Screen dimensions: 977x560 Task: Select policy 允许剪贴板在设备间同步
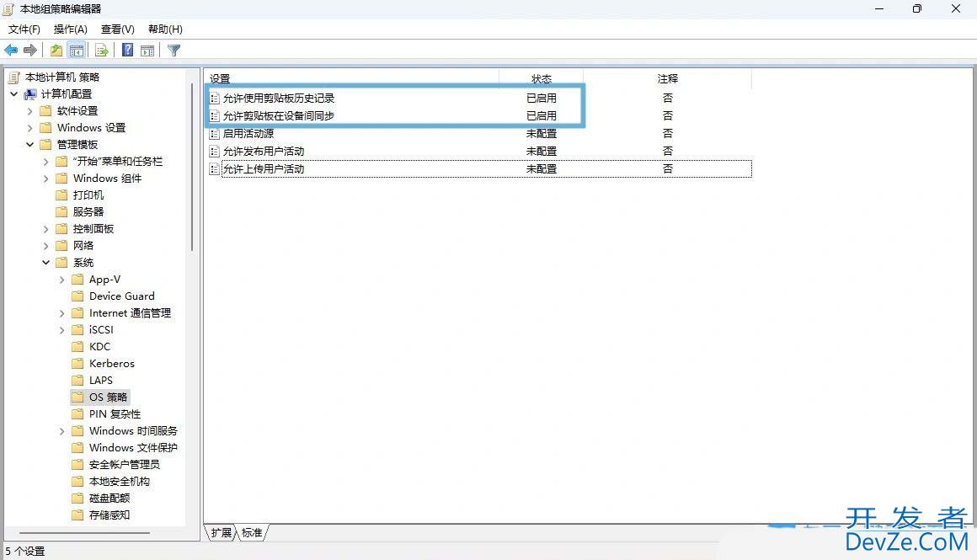(279, 116)
